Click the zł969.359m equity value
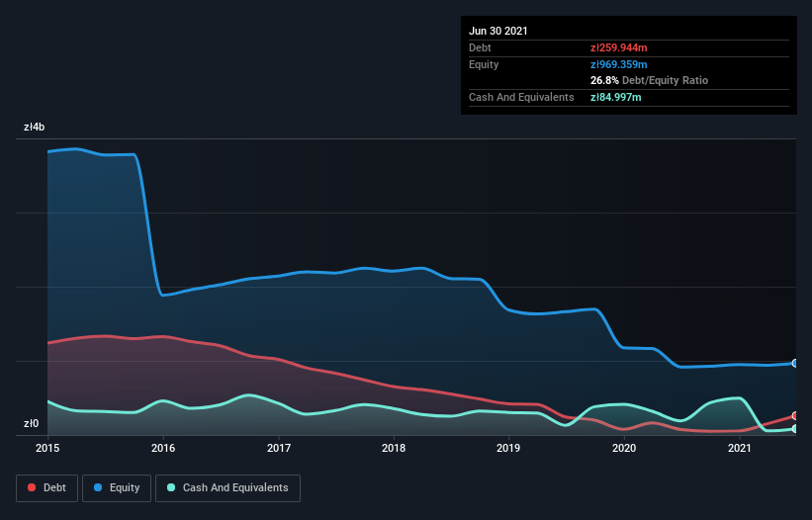 coord(619,64)
